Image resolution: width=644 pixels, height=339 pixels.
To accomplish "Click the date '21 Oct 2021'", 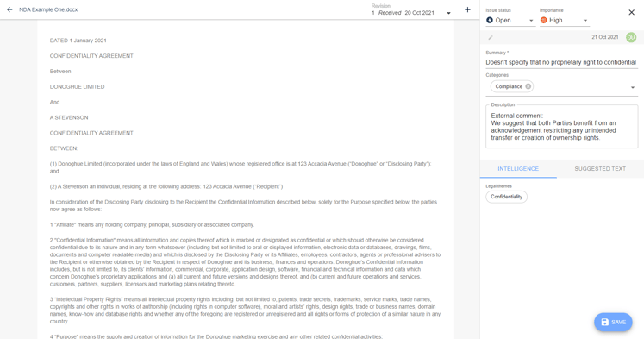I will (605, 37).
